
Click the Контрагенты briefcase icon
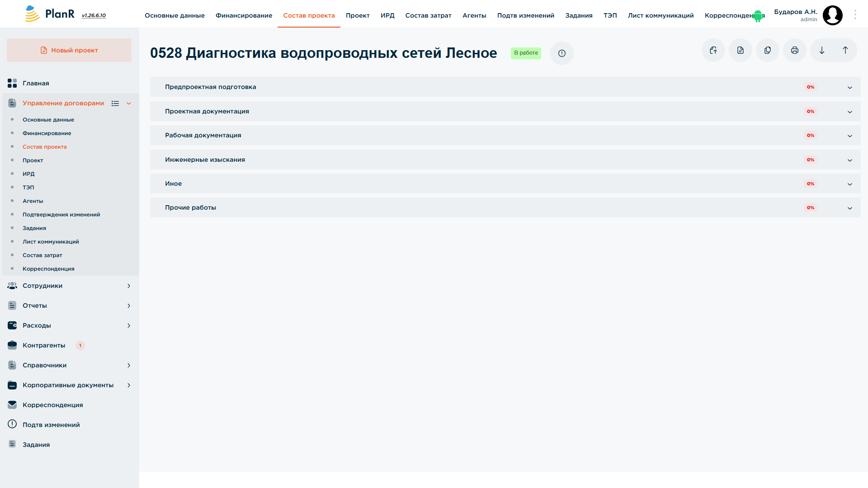(12, 345)
